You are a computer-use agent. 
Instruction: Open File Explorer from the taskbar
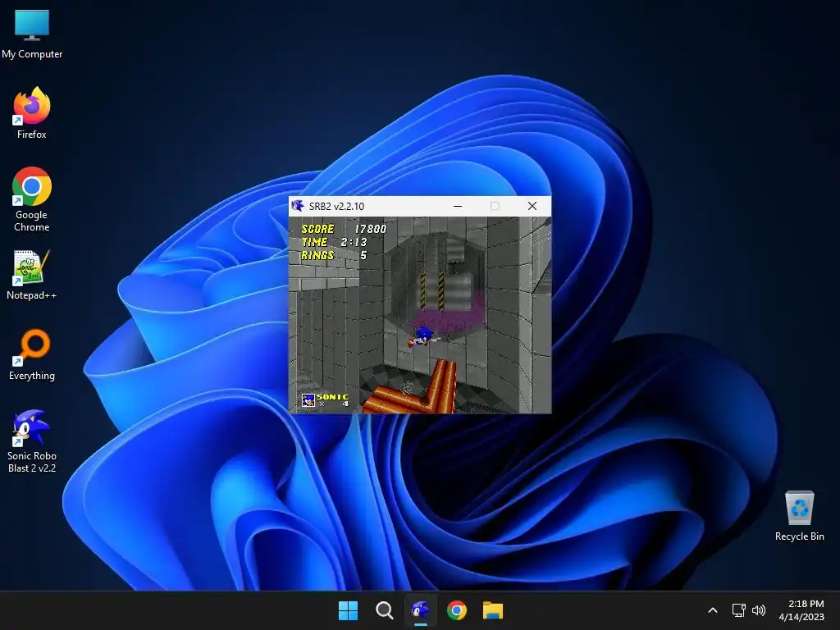(493, 610)
